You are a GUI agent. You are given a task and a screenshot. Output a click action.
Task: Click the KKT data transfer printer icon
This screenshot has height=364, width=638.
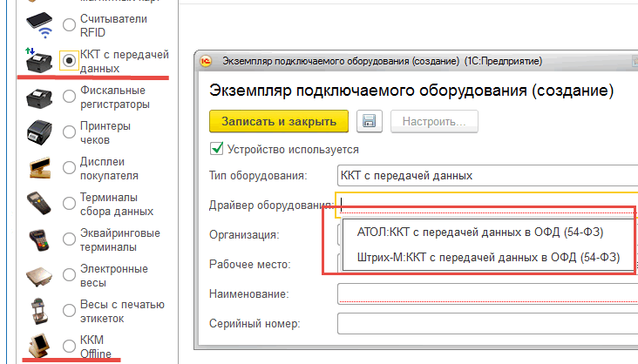(39, 61)
